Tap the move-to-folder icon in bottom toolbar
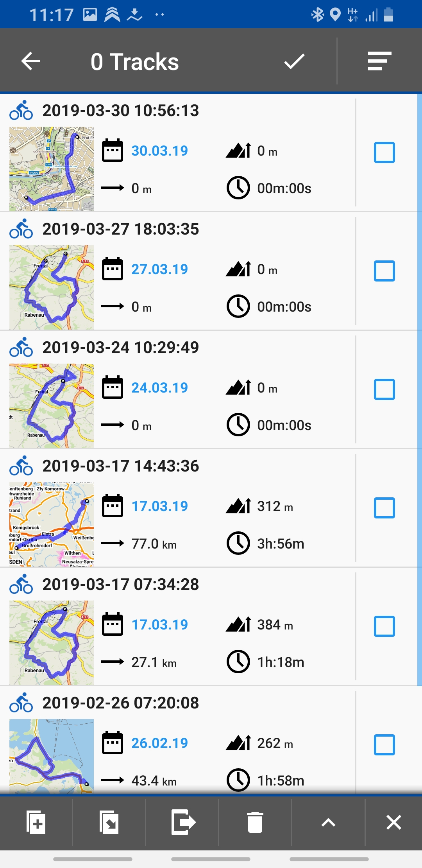The height and width of the screenshot is (868, 422). (x=109, y=822)
